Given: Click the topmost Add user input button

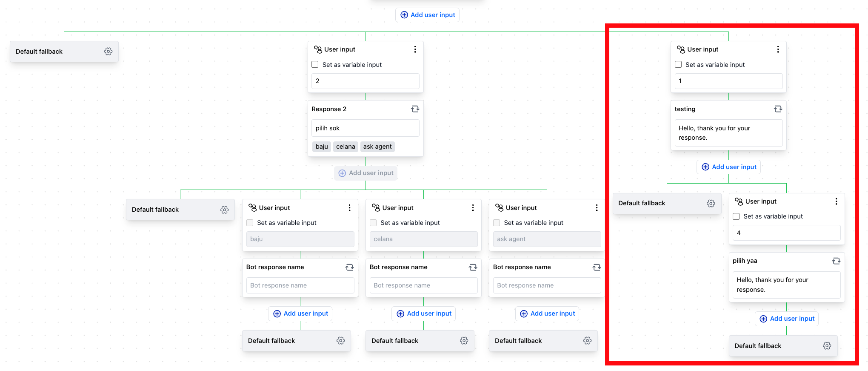Looking at the screenshot, I should pyautogui.click(x=427, y=15).
